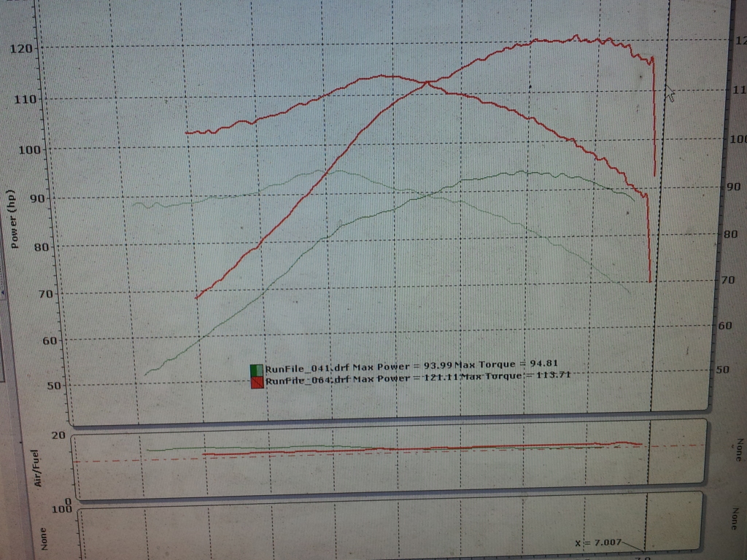Click the None label beside Air/Fuel graph
The image size is (747, 560).
coord(738,450)
